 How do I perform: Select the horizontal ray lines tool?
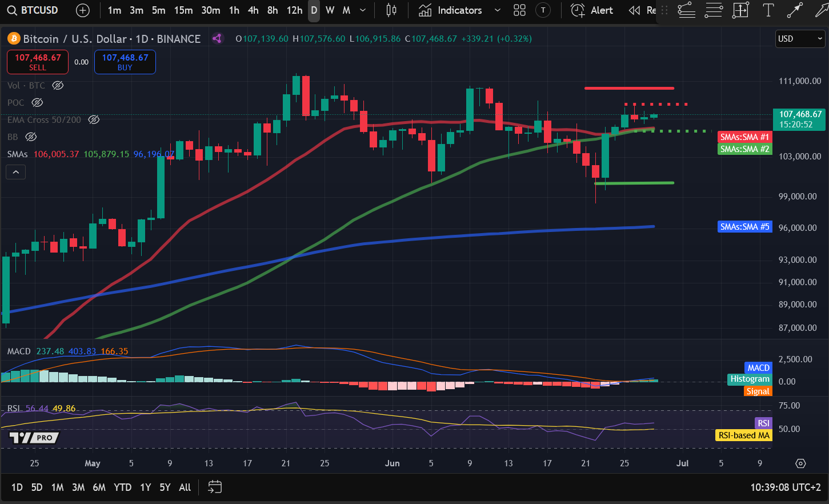pyautogui.click(x=714, y=10)
